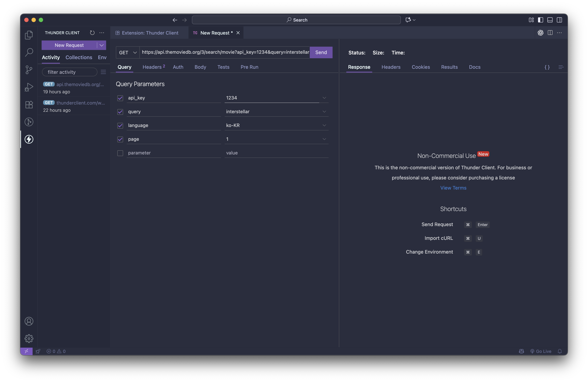Screen dimensions: 588x382
Task: Expand the New Request dropdown arrow
Action: 102,45
